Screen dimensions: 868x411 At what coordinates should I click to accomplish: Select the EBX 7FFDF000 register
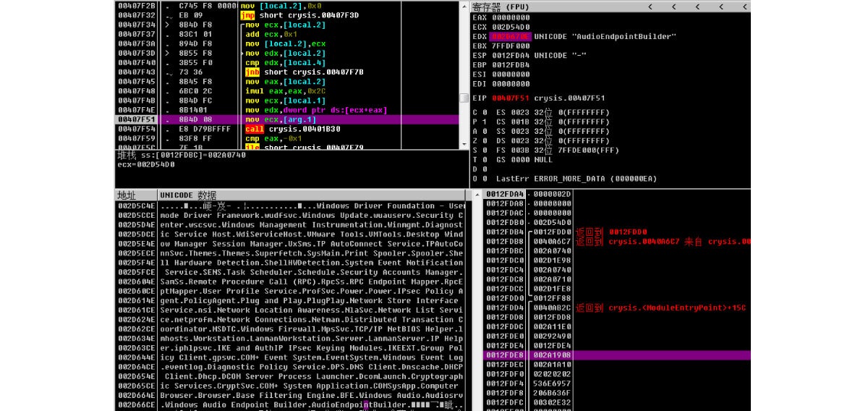coord(501,46)
